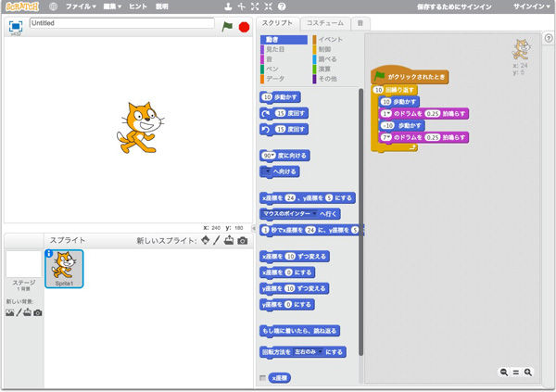The height and width of the screenshot is (392, 556).
Task: Reset the scripts area zoom
Action: (516, 373)
